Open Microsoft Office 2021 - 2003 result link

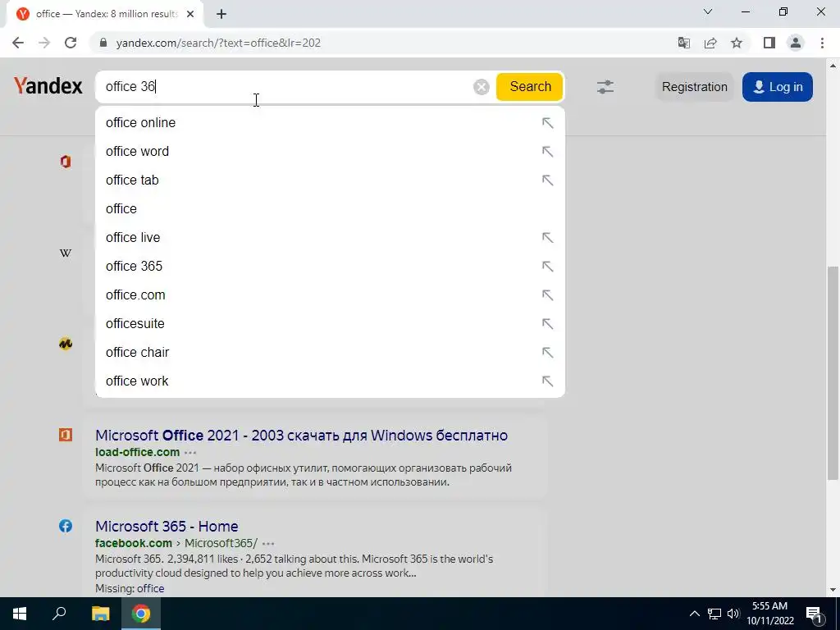[x=301, y=435]
